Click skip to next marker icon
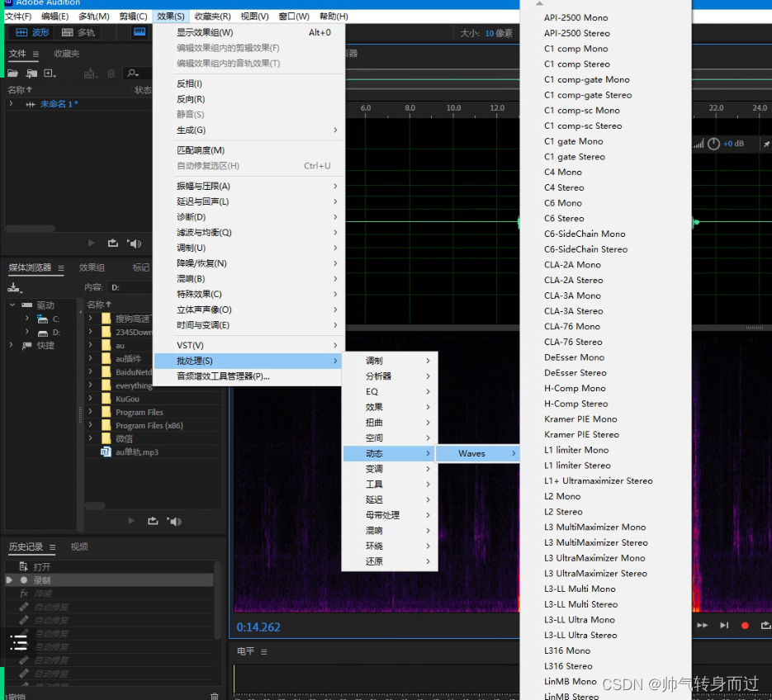This screenshot has height=700, width=772. [724, 625]
